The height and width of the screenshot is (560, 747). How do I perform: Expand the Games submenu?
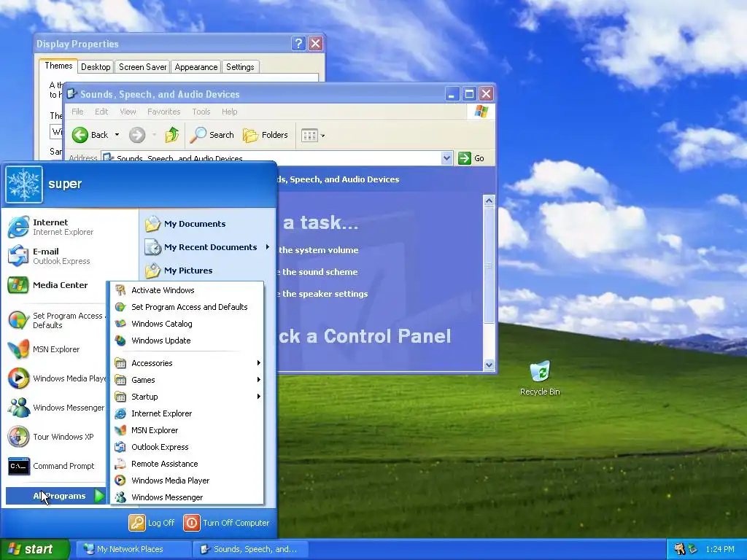[187, 379]
